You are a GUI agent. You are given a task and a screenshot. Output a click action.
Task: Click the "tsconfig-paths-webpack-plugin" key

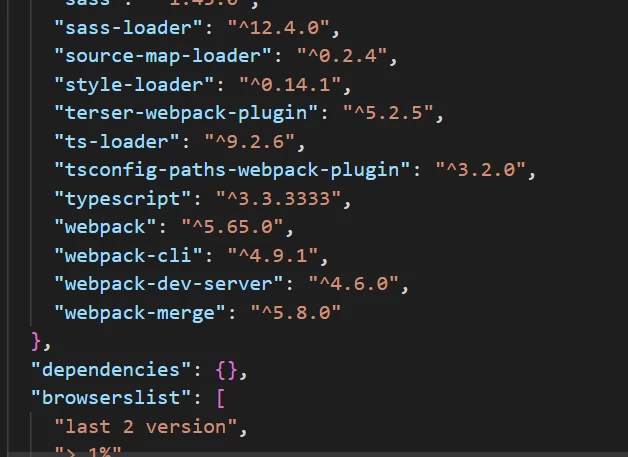coord(232,170)
